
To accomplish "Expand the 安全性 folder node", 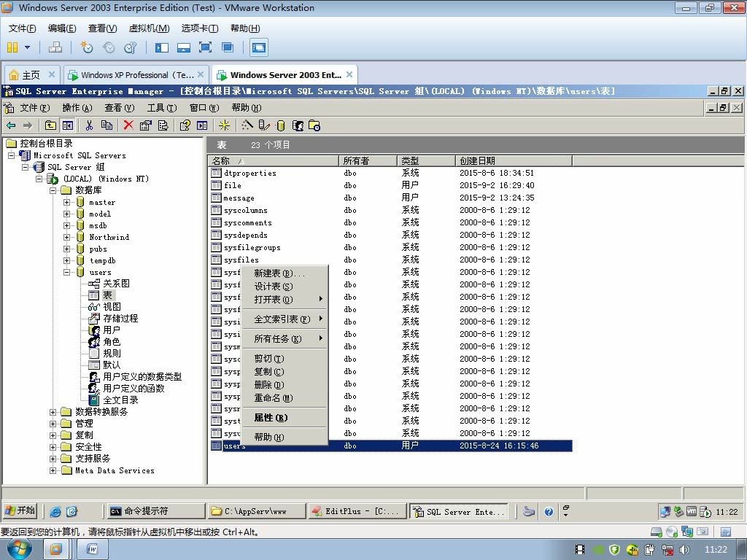I will coord(53,447).
